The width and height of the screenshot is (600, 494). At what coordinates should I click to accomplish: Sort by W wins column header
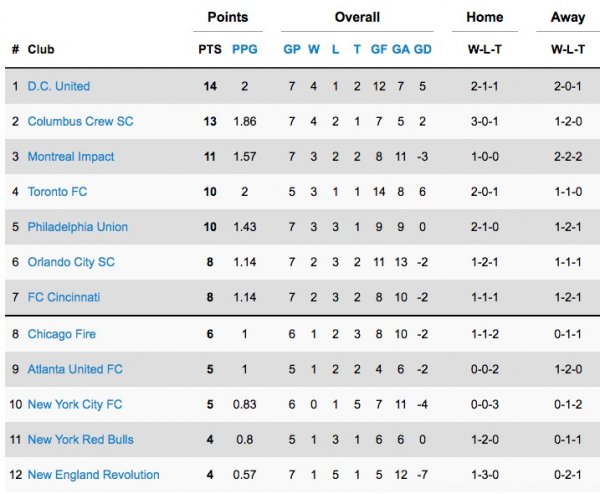[314, 49]
